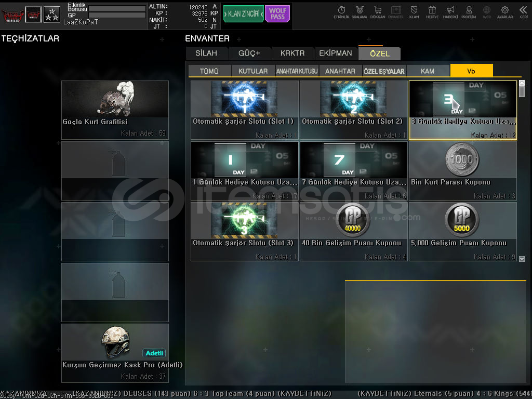Click the clan emblem logo at top left
Image resolution: width=532 pixels, height=399 pixels.
[x=12, y=15]
